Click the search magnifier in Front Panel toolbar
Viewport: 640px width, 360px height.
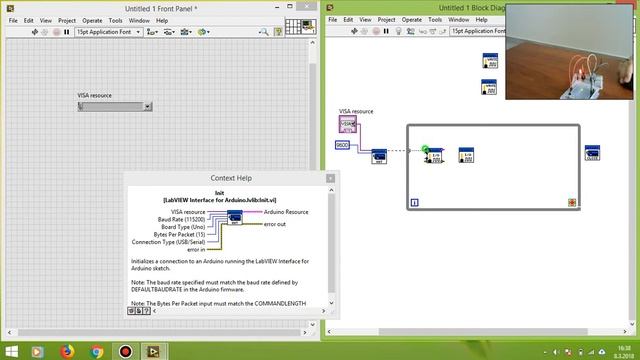click(264, 32)
